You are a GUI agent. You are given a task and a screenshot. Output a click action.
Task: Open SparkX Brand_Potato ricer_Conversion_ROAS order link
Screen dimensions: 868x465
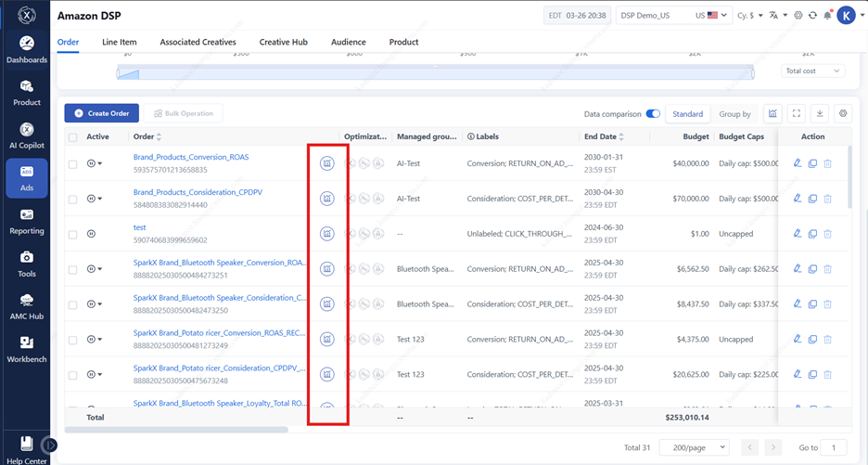[x=221, y=333]
